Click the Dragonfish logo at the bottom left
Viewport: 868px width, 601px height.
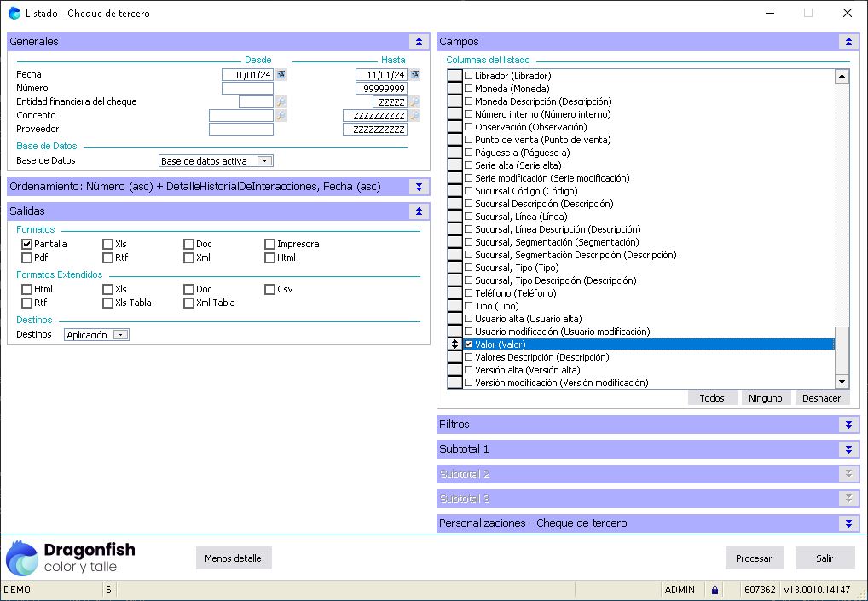pos(70,558)
